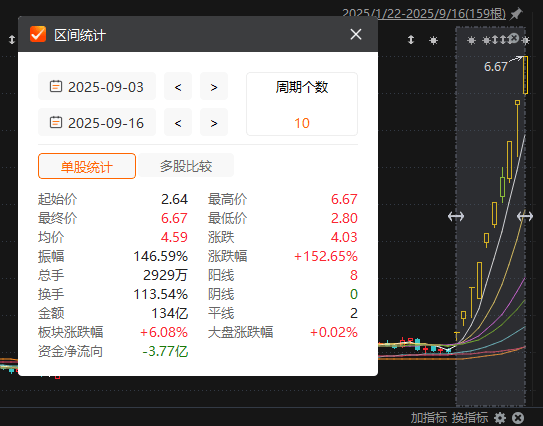Open indicator settings via the bottom gear icon

click(500, 418)
